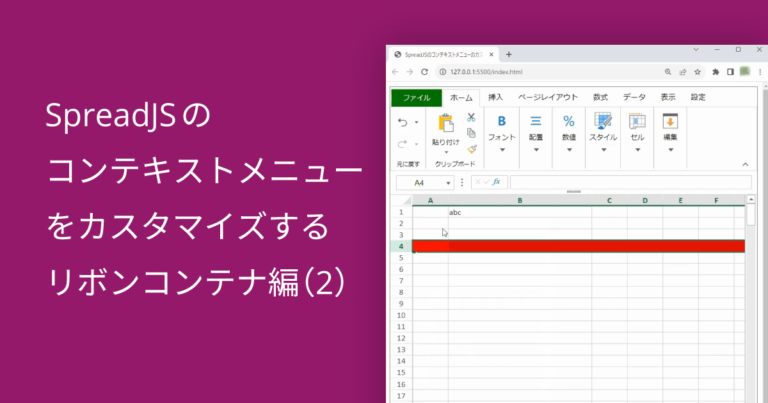Viewport: 768px width, 403px height.
Task: Open the ファイル tab
Action: pyautogui.click(x=416, y=97)
